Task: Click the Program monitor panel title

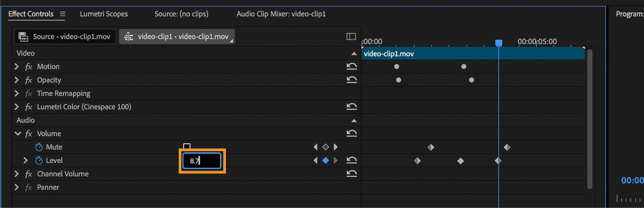Action: coord(630,14)
